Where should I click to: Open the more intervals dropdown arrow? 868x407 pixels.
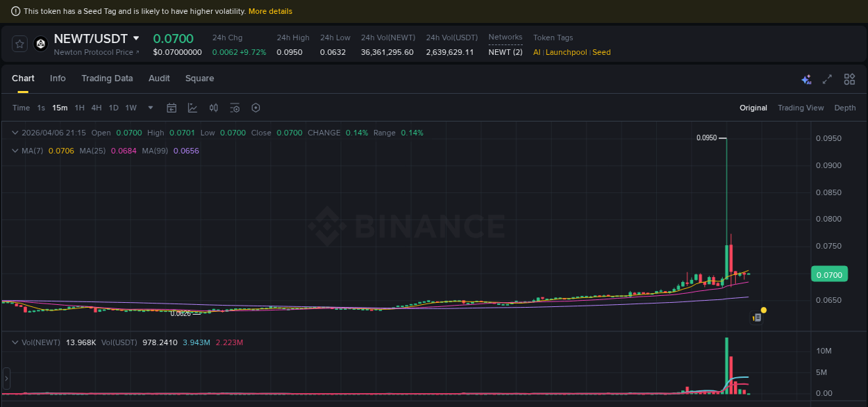pyautogui.click(x=151, y=108)
